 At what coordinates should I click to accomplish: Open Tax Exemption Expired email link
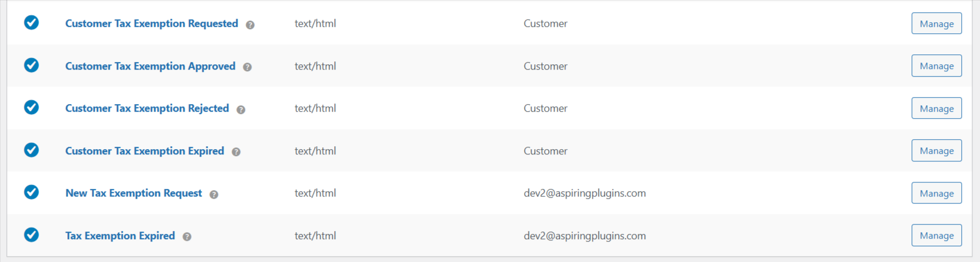(x=120, y=236)
